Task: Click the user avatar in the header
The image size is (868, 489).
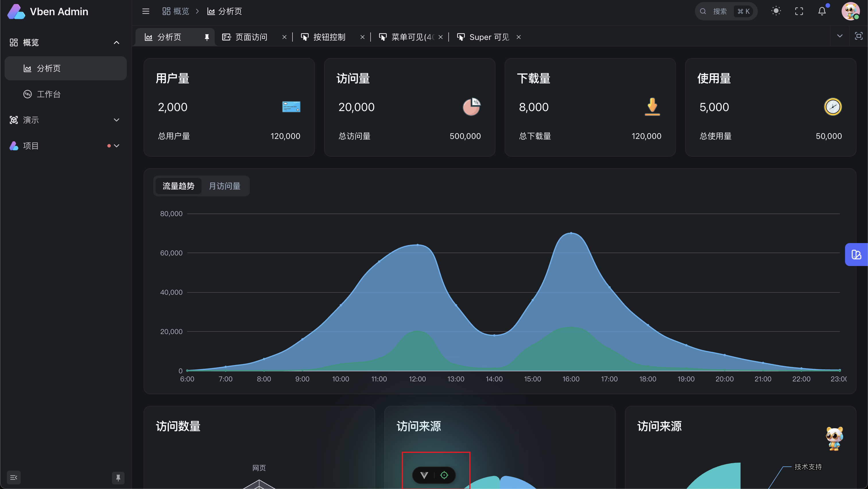Action: (x=850, y=11)
